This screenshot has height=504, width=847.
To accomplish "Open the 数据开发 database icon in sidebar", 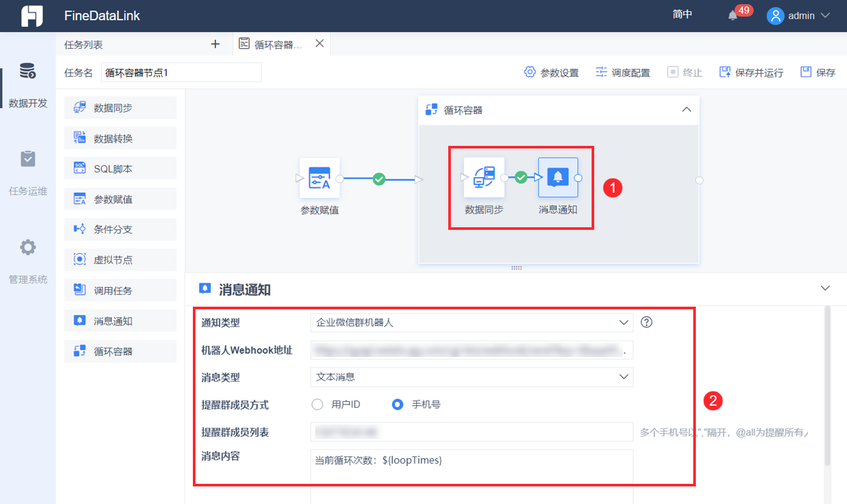I will pos(27,72).
